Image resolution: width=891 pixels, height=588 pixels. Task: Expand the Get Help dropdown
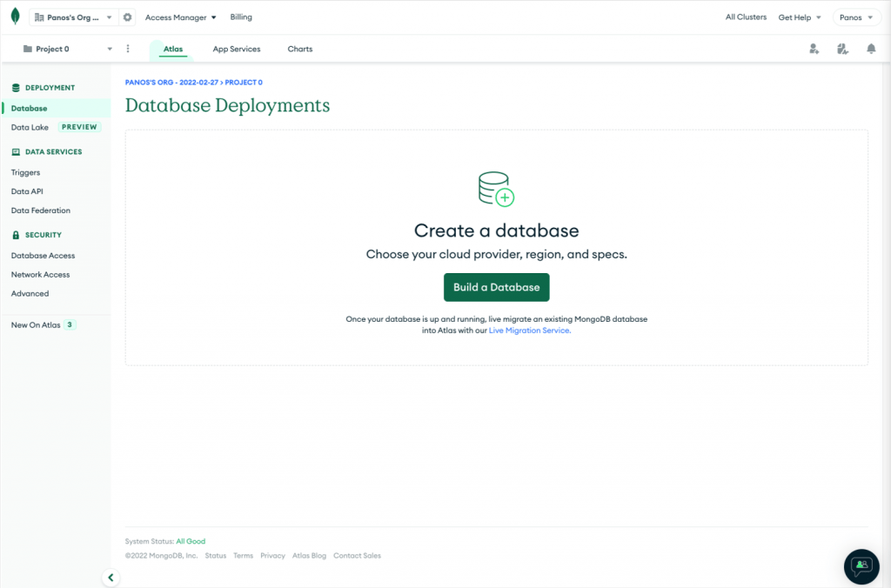tap(800, 17)
